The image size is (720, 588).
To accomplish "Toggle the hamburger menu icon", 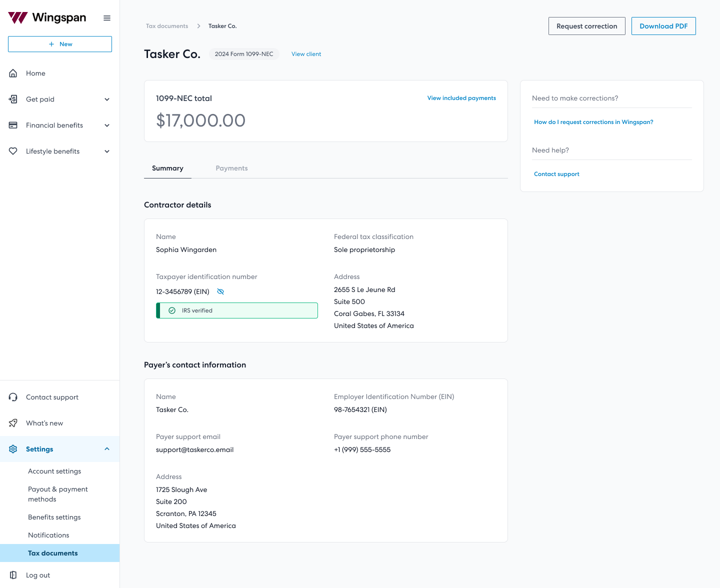I will click(107, 18).
